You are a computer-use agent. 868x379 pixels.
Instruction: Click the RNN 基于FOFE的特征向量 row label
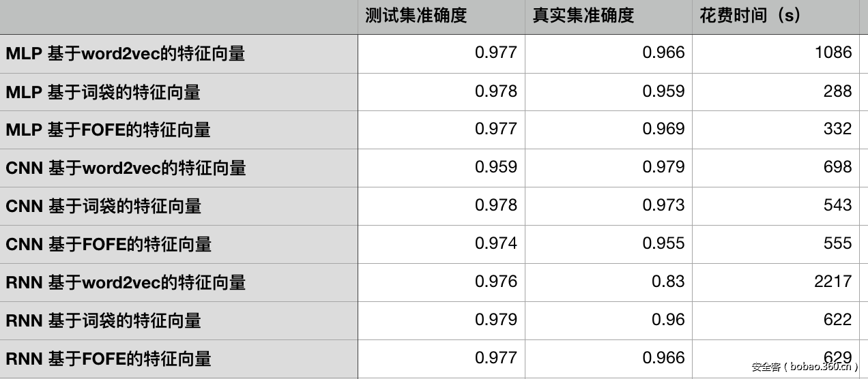click(109, 359)
